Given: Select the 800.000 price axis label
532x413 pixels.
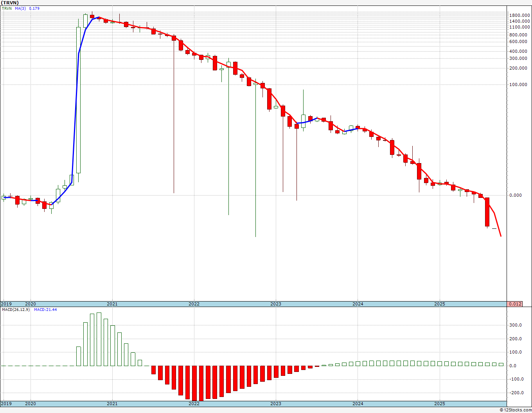Looking at the screenshot, I should [518, 35].
